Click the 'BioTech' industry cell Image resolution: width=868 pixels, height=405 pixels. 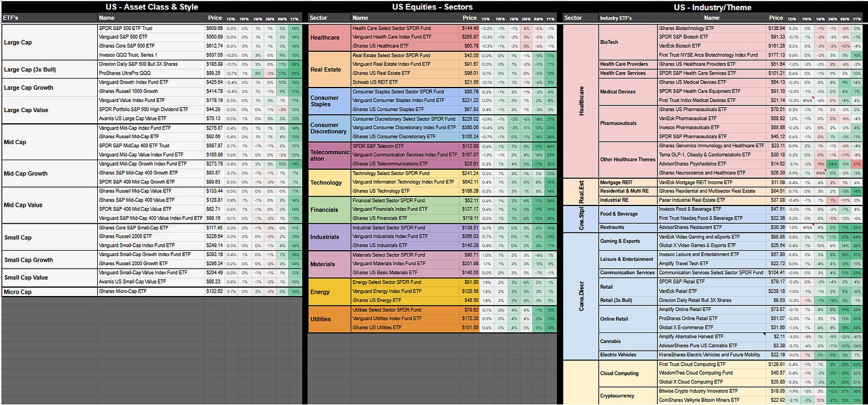click(x=628, y=42)
